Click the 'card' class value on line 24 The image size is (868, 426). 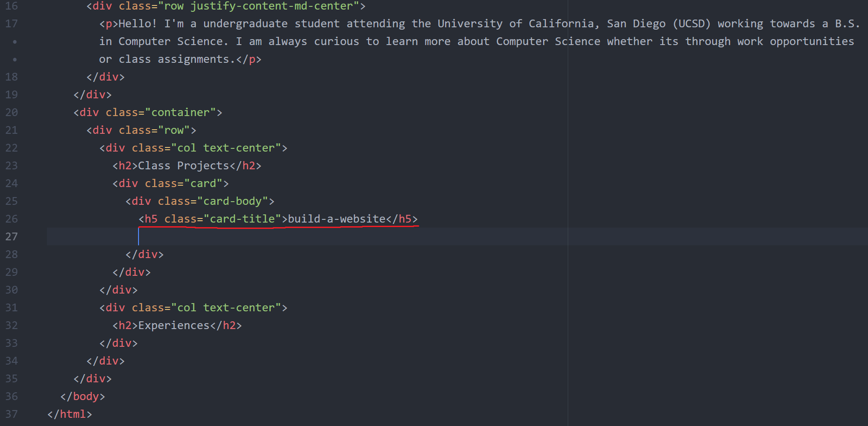(203, 183)
